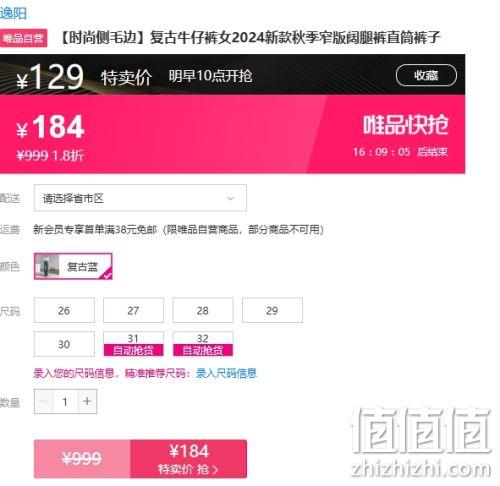
Task: Click the ¥999 original price button
Action: coord(82,459)
